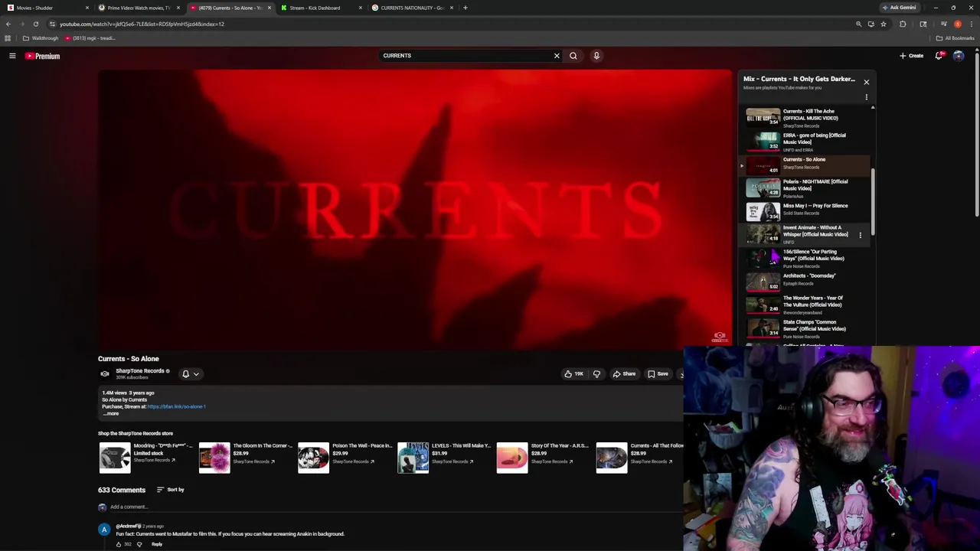Open YouTube notifications bell
The height and width of the screenshot is (551, 980).
(x=939, y=56)
